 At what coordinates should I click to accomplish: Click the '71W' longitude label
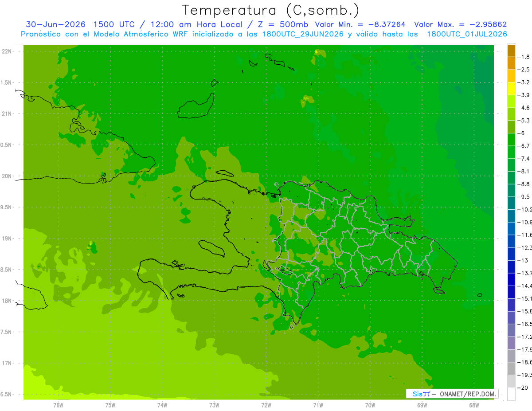pyautogui.click(x=318, y=405)
